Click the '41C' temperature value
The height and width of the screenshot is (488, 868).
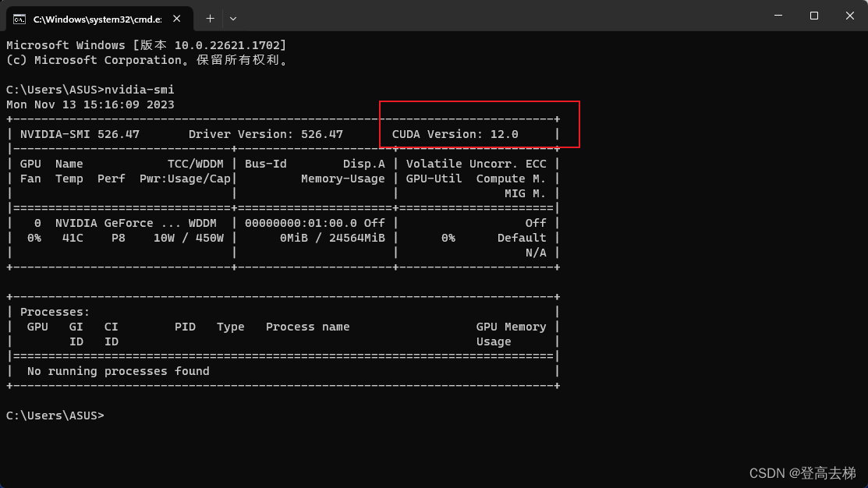73,238
